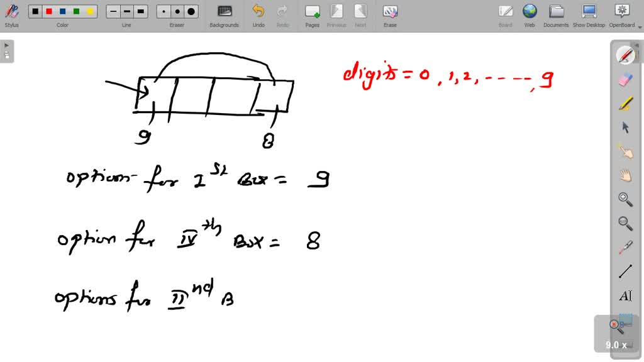Choose the thin line width
644x362 pixels.
point(113,11)
